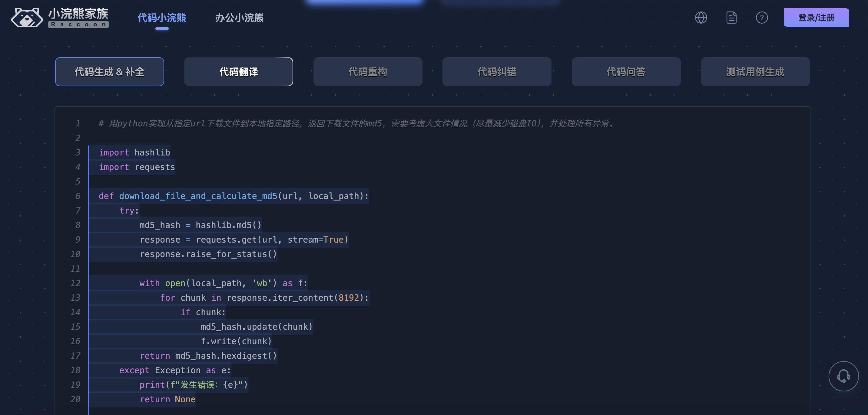The height and width of the screenshot is (415, 868).
Task: Click the 'return None' code line
Action: point(167,399)
